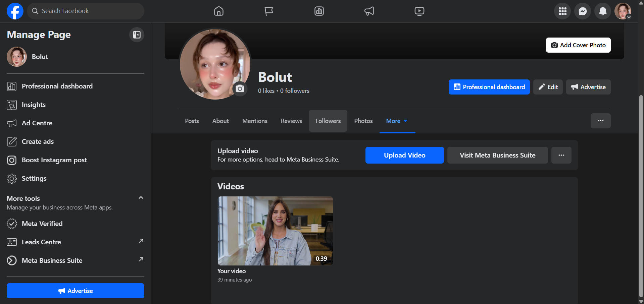Click the Add Cover Photo button
Viewport: 644px width, 304px height.
tap(578, 45)
